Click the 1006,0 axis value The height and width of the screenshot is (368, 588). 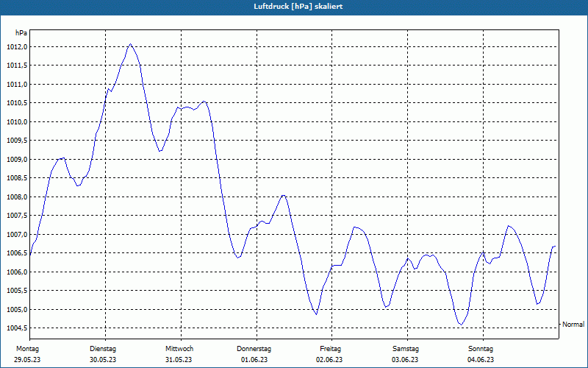(17, 272)
